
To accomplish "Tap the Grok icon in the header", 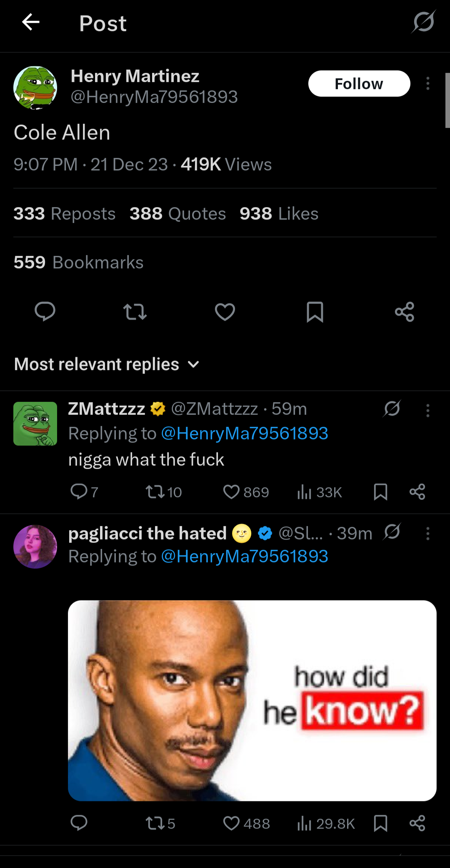I will pos(424,22).
